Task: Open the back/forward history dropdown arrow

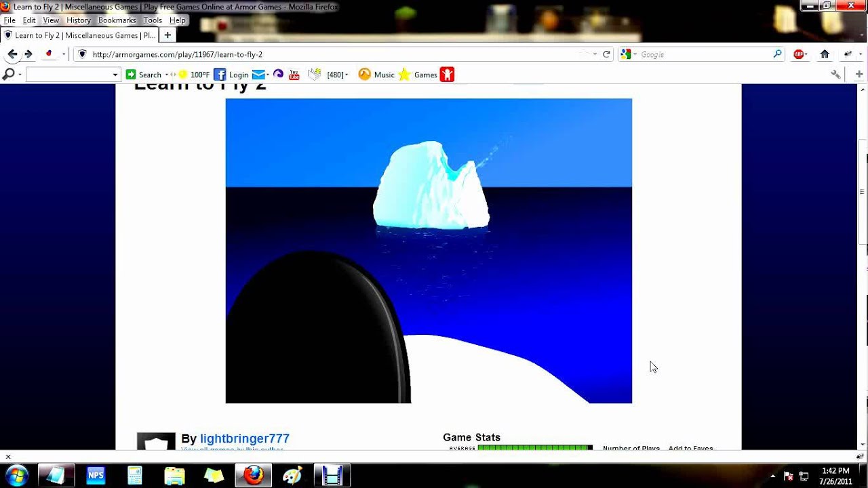Action: click(x=64, y=54)
